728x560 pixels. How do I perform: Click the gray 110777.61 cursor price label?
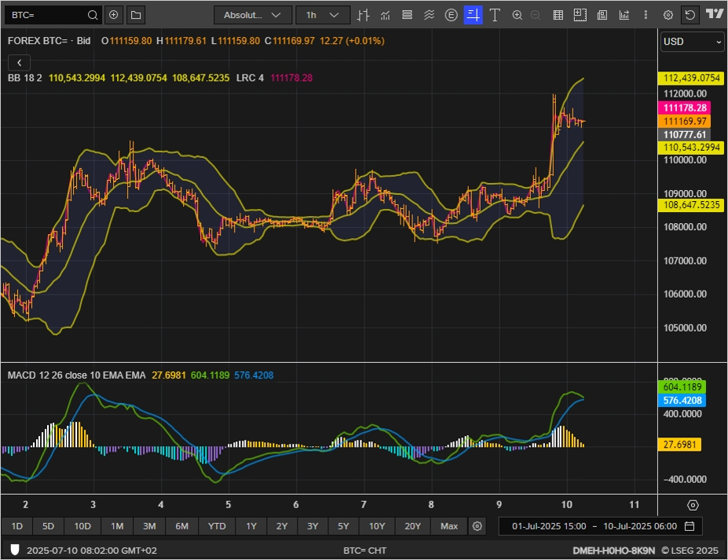684,134
